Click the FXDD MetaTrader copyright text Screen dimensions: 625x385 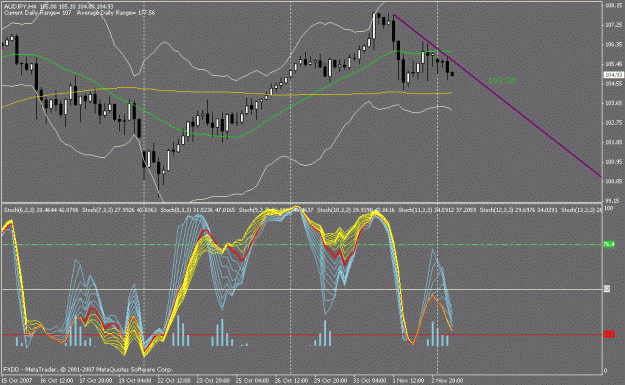point(88,370)
